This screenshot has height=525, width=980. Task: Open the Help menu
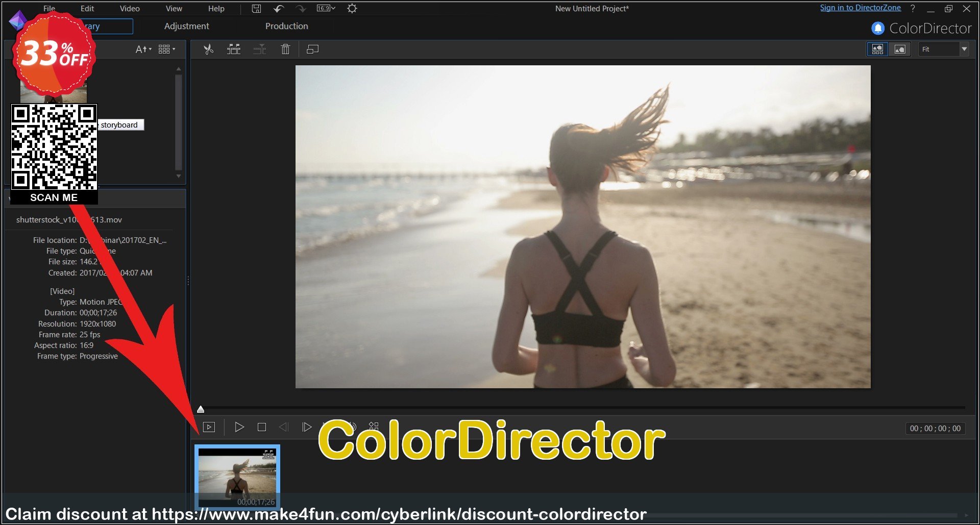click(216, 8)
